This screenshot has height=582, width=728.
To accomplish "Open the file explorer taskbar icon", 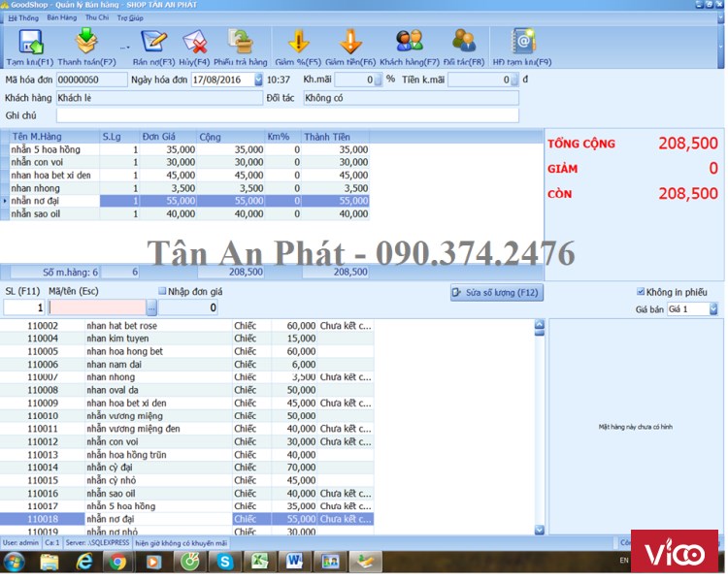I will click(x=50, y=563).
